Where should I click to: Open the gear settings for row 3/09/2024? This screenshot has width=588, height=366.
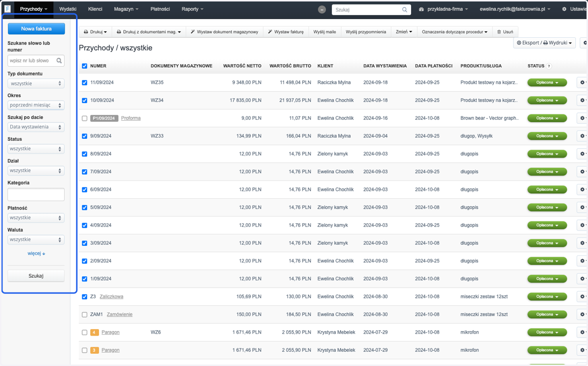tap(583, 243)
